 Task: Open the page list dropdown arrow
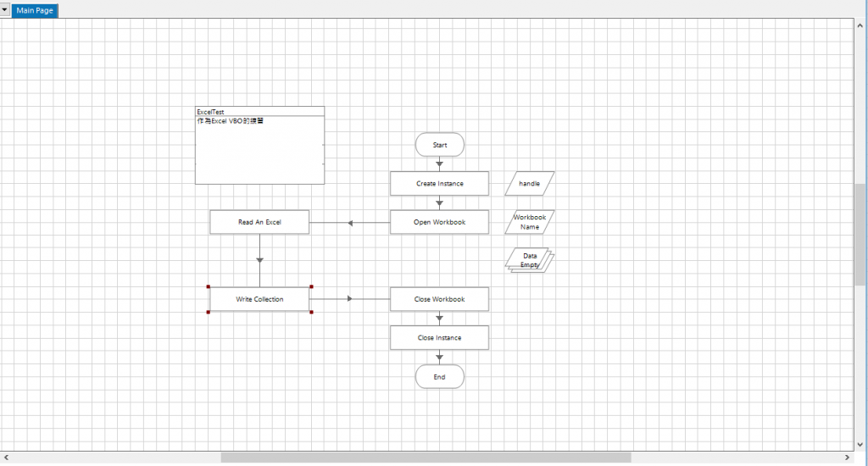point(4,10)
